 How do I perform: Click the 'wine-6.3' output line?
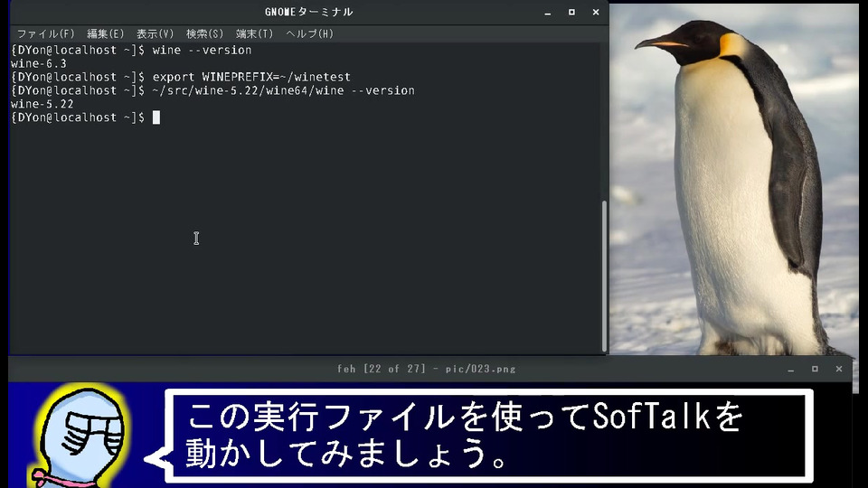pos(39,63)
